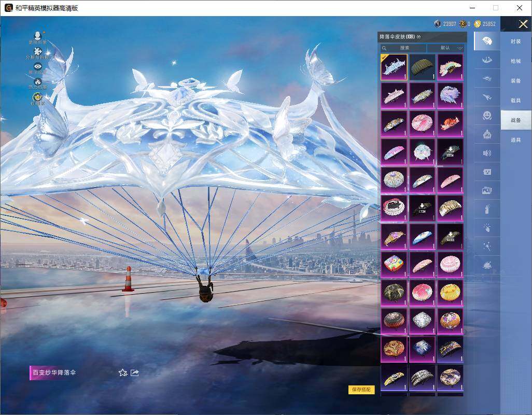Close the wardrobe with the X button

click(x=523, y=24)
